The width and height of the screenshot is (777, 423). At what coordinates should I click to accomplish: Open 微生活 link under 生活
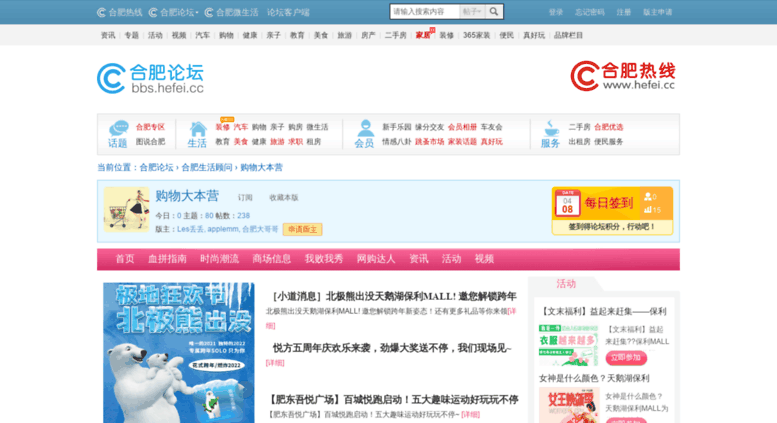317,127
